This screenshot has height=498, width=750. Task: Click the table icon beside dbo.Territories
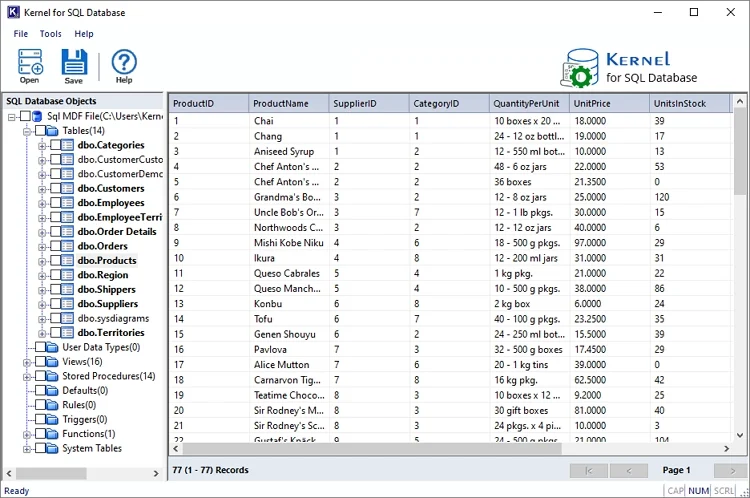(x=68, y=332)
